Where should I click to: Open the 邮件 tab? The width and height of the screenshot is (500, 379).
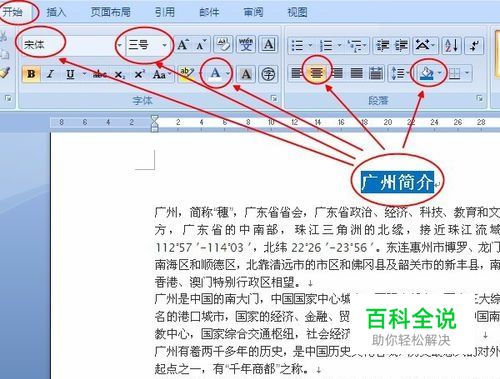(x=209, y=12)
